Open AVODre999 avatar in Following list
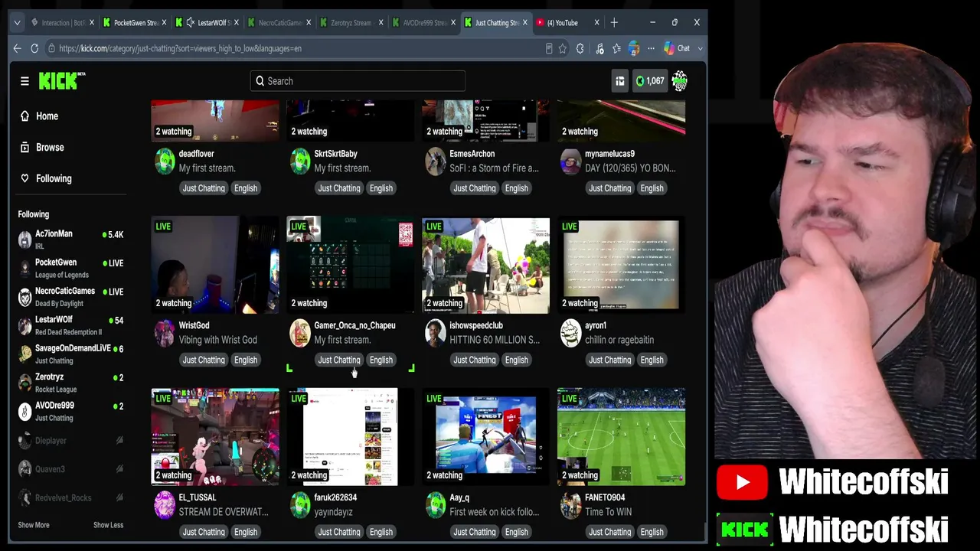This screenshot has width=980, height=551. (25, 411)
